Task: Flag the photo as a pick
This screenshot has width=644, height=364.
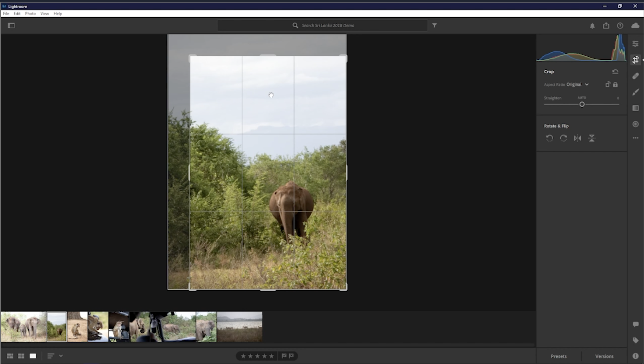Action: point(284,356)
